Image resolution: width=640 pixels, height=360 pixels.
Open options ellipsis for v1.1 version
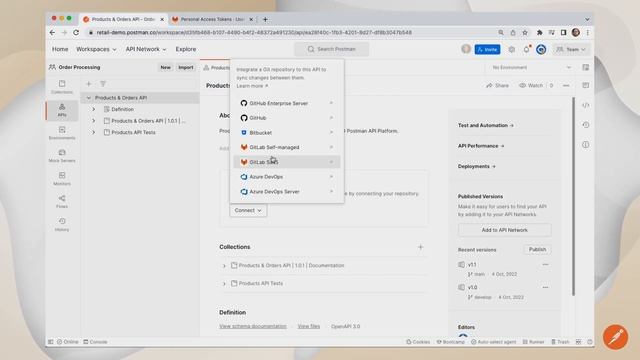(545, 264)
